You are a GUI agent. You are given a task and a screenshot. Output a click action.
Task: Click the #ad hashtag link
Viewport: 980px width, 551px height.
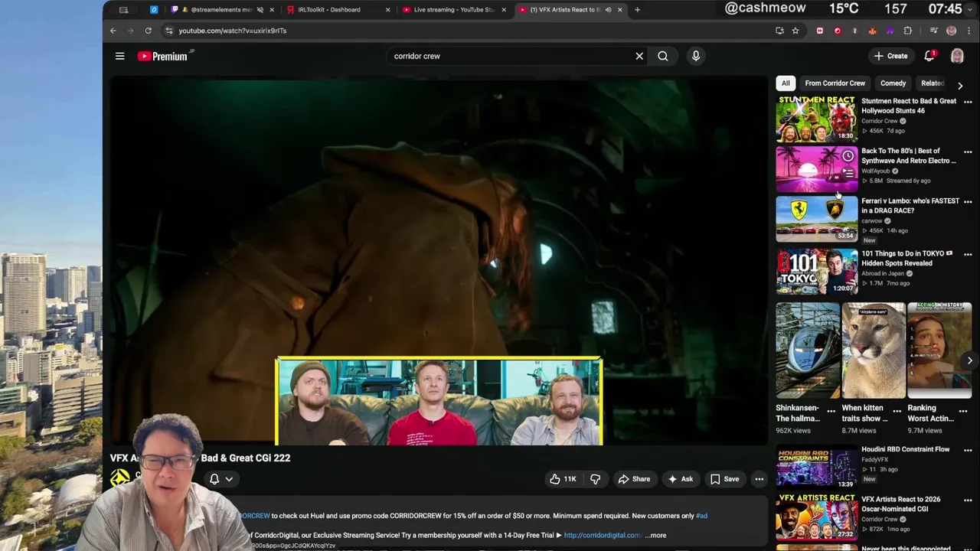701,516
